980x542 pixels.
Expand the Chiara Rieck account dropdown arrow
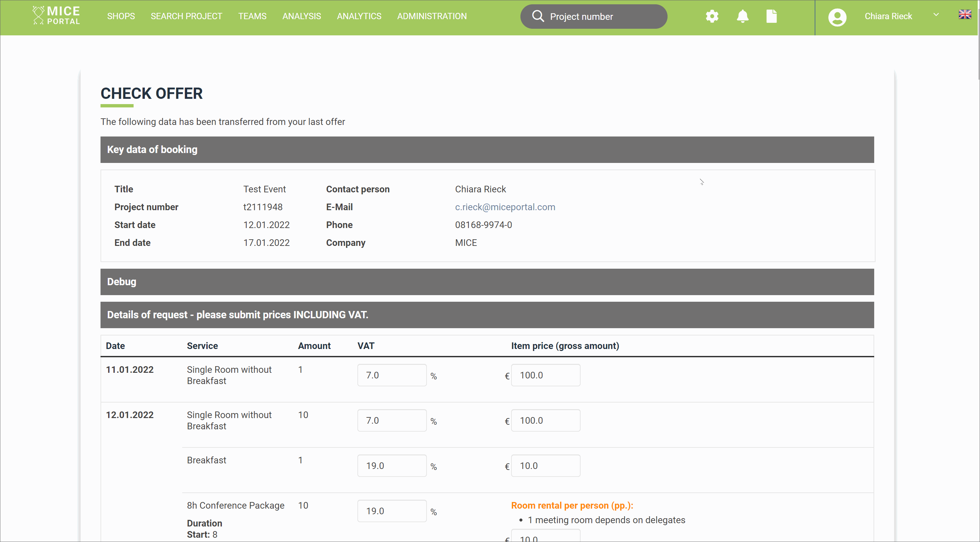(x=936, y=15)
